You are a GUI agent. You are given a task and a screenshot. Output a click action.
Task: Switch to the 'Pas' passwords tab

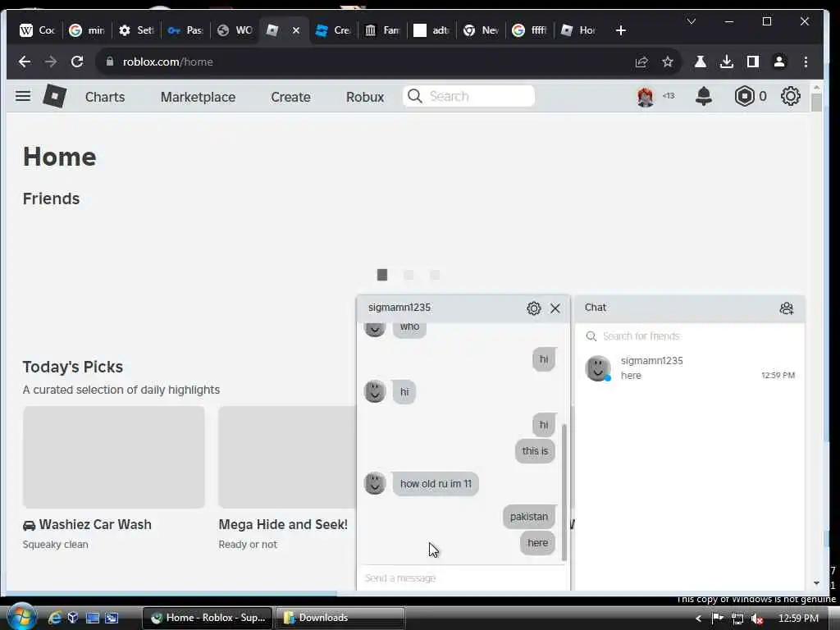click(x=185, y=30)
